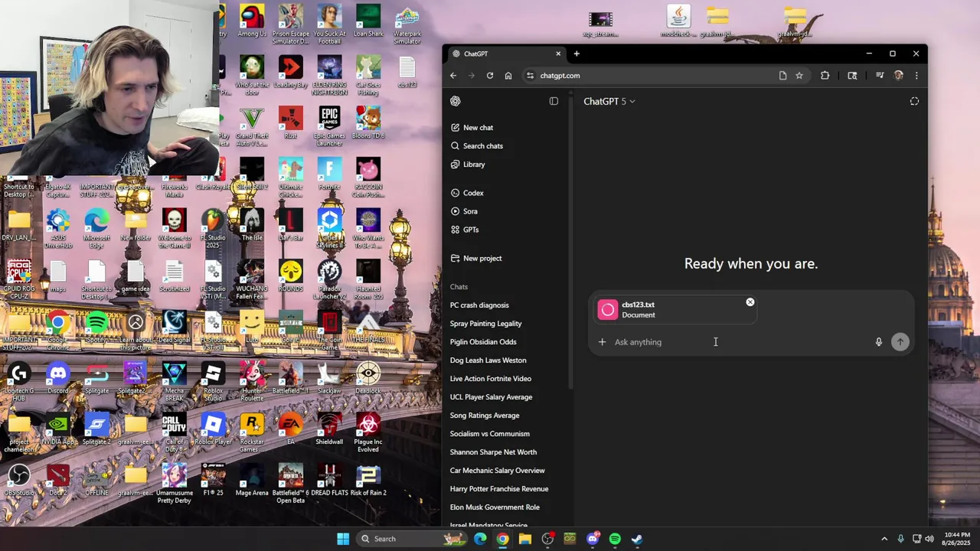Open Sora from the sidebar

tap(464, 211)
